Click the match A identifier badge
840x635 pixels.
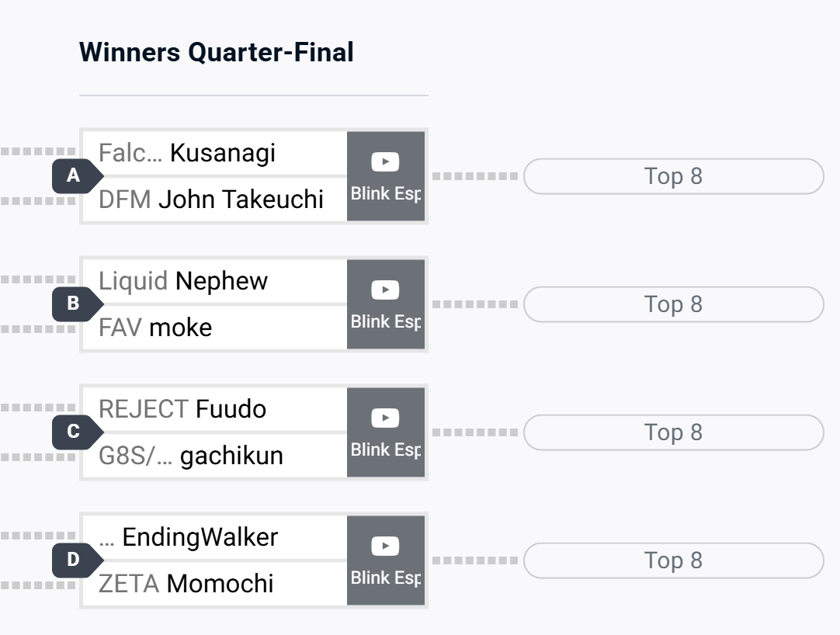77,175
